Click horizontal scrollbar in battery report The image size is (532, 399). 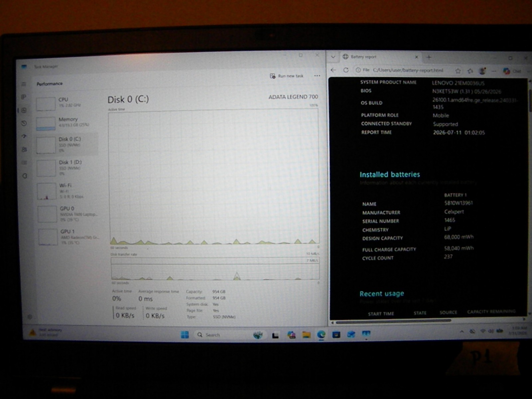tap(393, 322)
